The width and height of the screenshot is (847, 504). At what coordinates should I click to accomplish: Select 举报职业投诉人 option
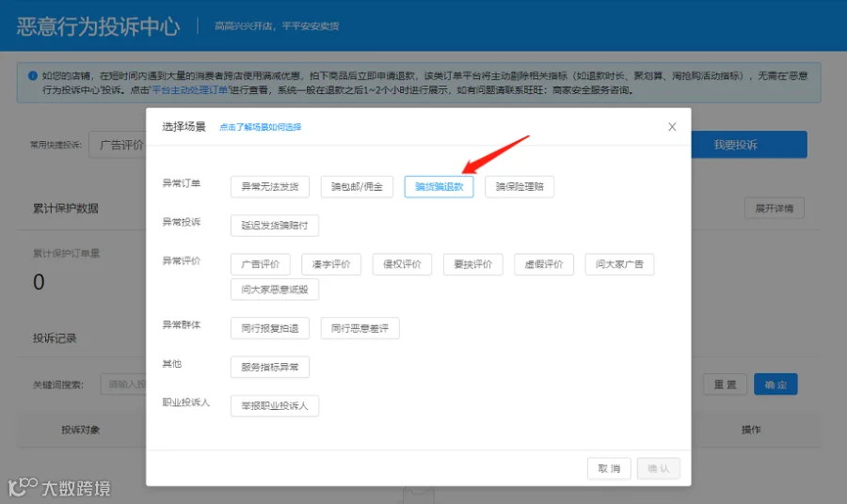(275, 406)
